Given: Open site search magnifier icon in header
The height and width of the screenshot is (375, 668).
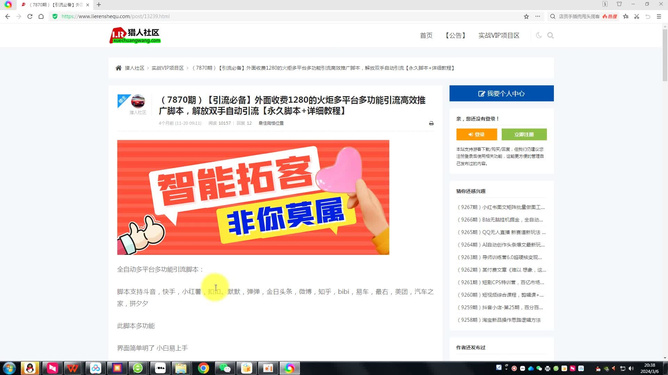Looking at the screenshot, I should pos(550,35).
